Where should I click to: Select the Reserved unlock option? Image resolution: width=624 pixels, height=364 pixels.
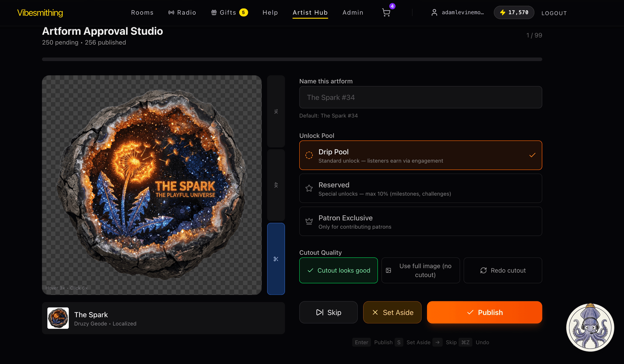(x=421, y=188)
